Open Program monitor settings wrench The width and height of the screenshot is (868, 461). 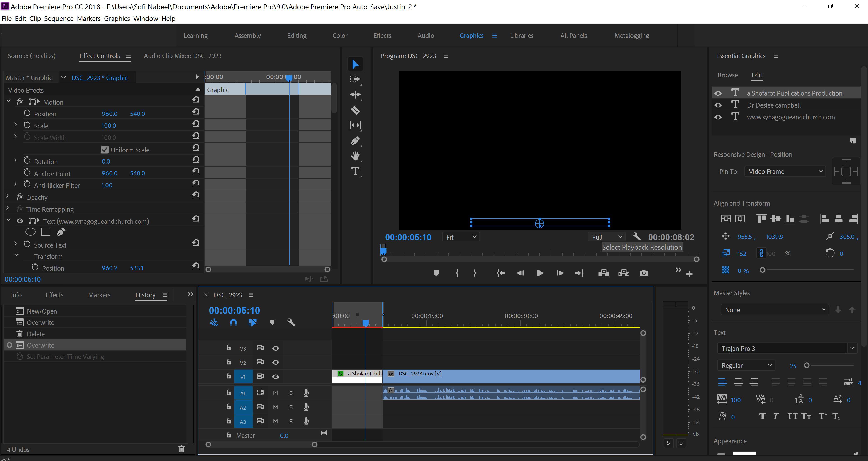click(x=636, y=237)
